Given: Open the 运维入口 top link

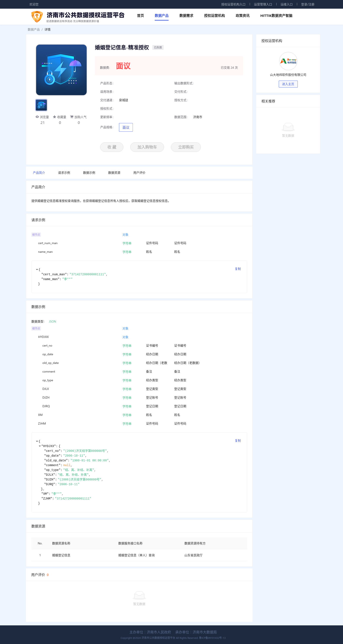Looking at the screenshot, I should pyautogui.click(x=287, y=4).
